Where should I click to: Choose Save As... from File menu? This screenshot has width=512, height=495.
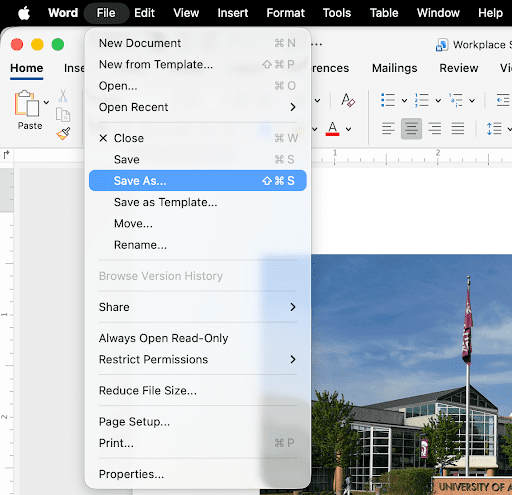click(x=198, y=181)
